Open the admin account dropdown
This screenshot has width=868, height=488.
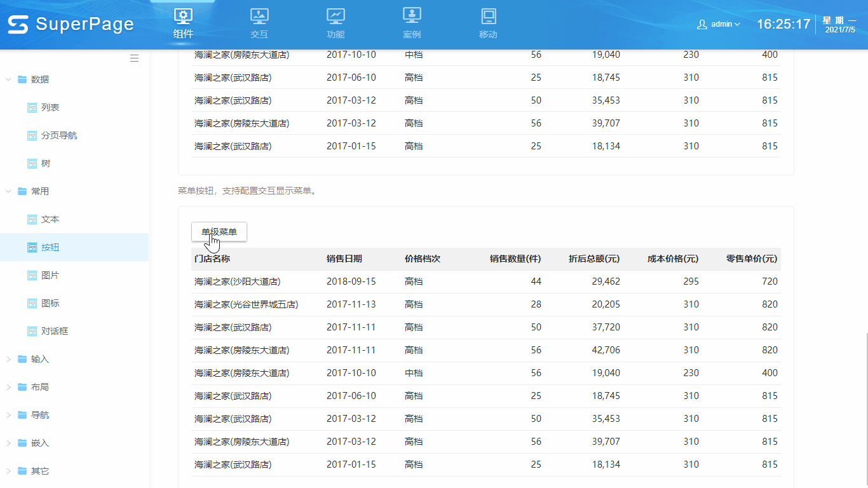tap(725, 24)
